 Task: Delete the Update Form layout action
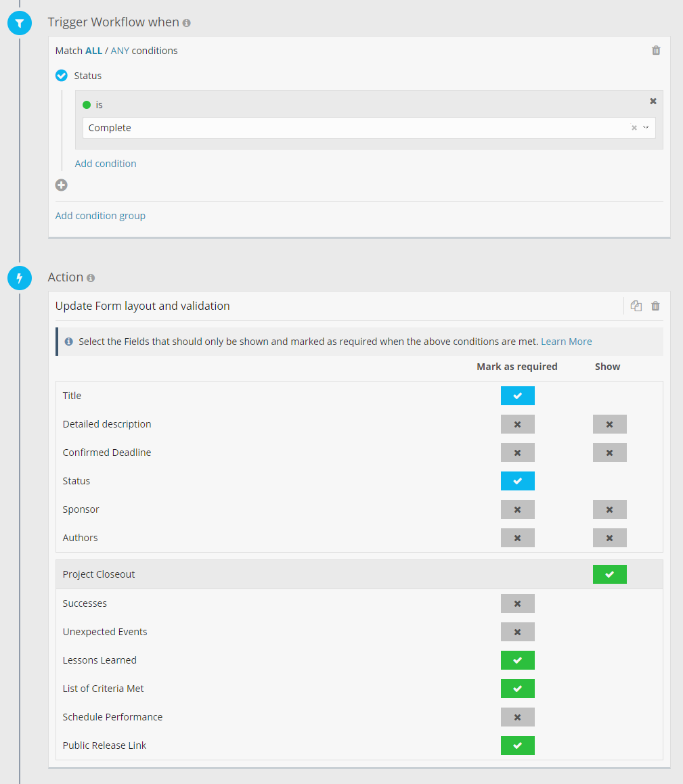click(x=655, y=306)
